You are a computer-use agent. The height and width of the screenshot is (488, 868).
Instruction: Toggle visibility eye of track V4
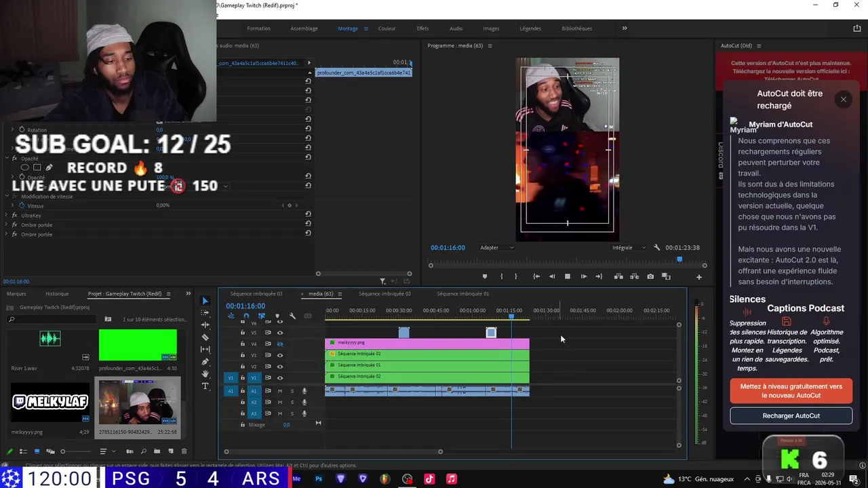tap(279, 344)
